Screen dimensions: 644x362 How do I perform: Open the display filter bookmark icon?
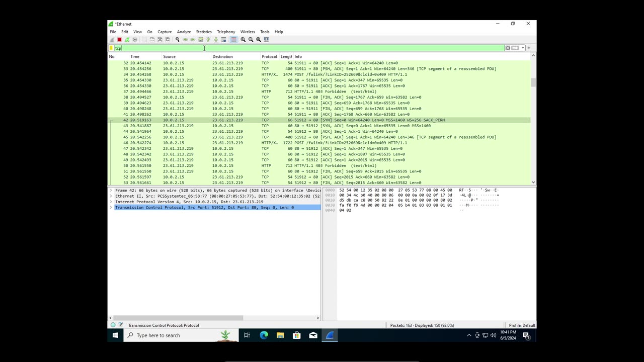(111, 48)
